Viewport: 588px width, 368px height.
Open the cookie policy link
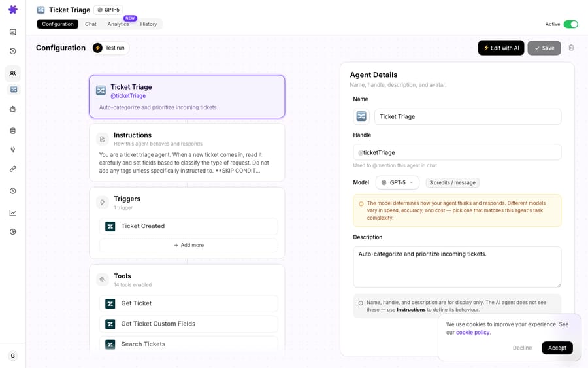[472, 332]
